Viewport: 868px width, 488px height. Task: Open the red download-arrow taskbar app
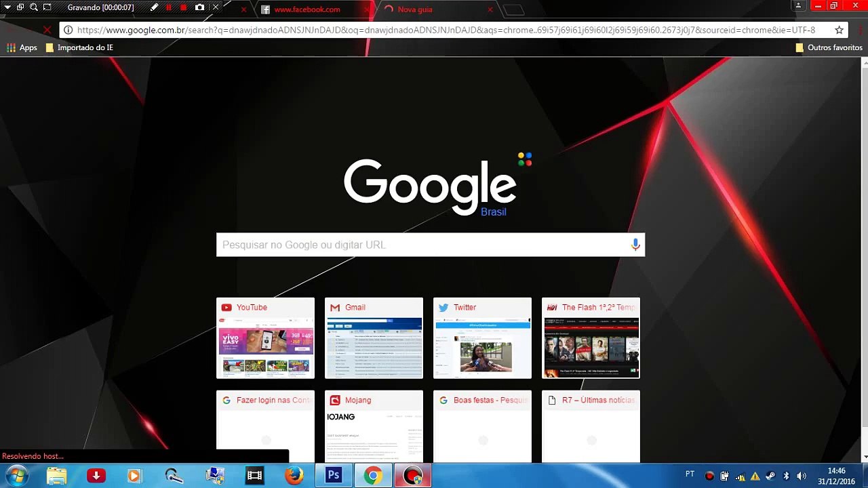(x=96, y=476)
